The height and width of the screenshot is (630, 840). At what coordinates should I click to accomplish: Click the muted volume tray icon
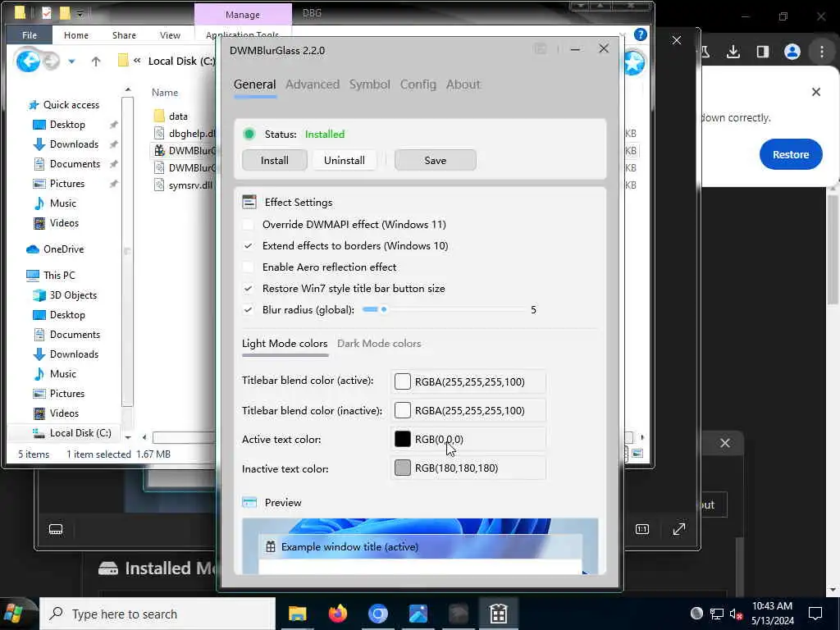736,614
